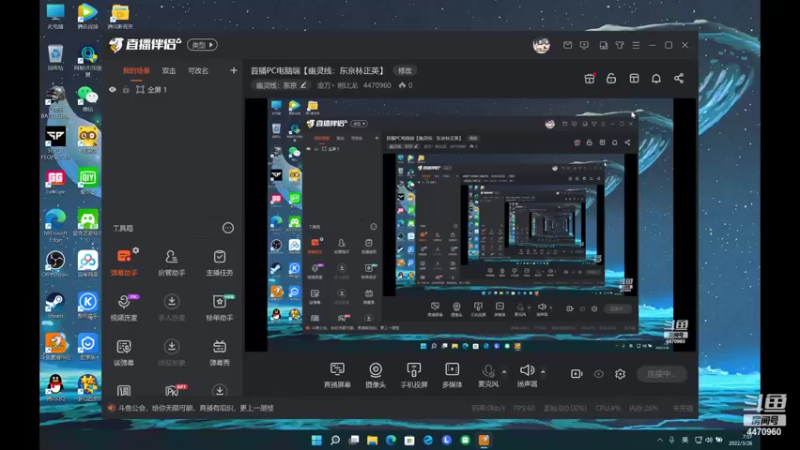Share the live room via share icon
This screenshot has width=800, height=450.
(x=679, y=78)
